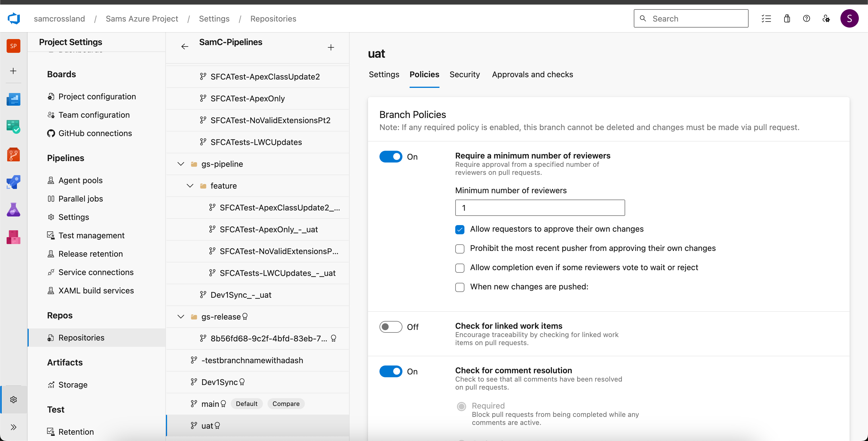Open Repos icon in left sidebar
This screenshot has width=868, height=441.
(13, 154)
